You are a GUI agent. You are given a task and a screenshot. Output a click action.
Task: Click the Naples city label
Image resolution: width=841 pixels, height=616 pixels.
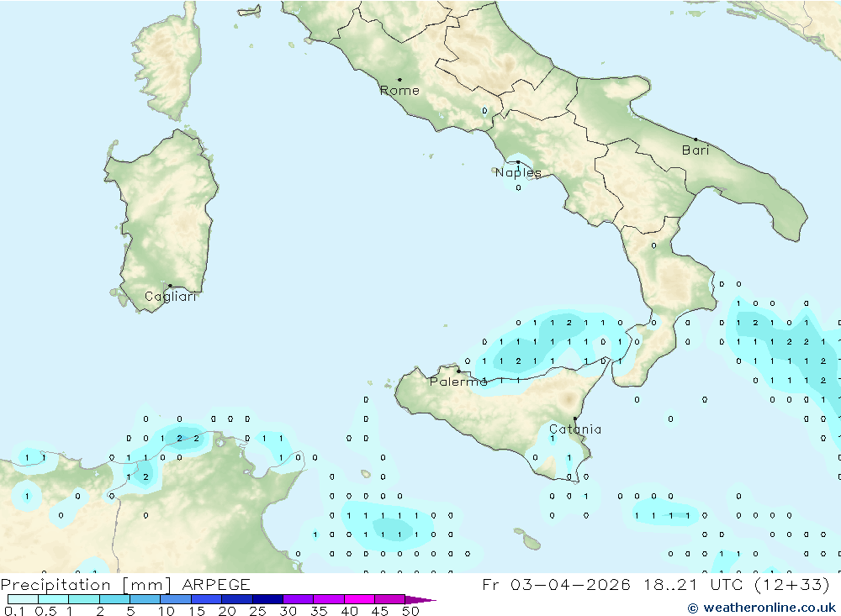click(518, 172)
